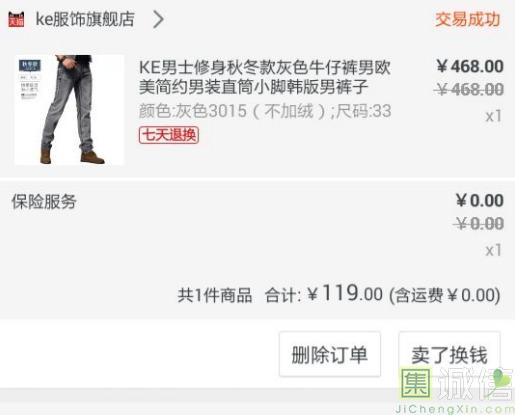
Task: Click the 删除订单 button
Action: [x=330, y=354]
